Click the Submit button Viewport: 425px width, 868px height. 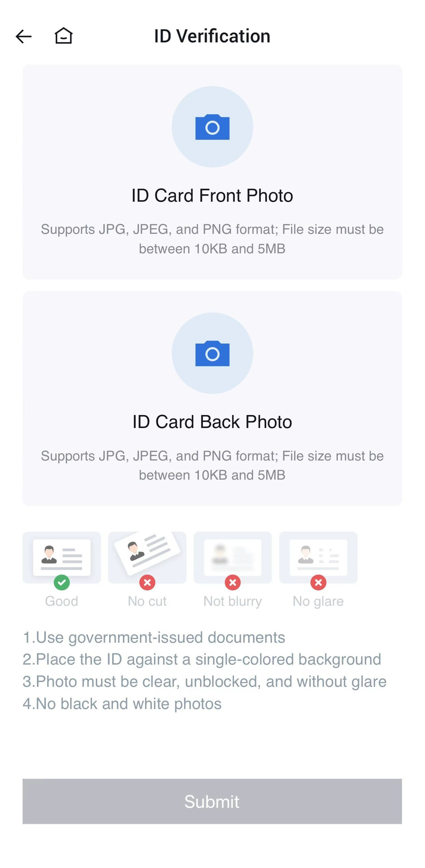(x=212, y=801)
